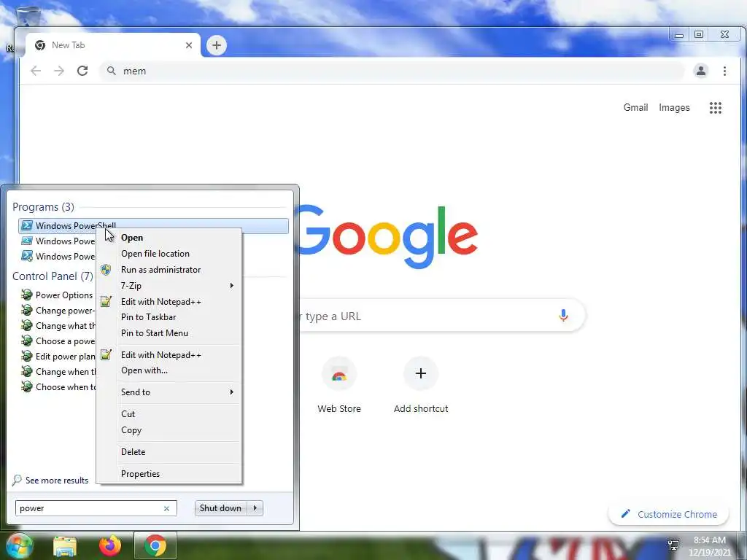
Task: Open the Gmail link
Action: click(x=635, y=108)
